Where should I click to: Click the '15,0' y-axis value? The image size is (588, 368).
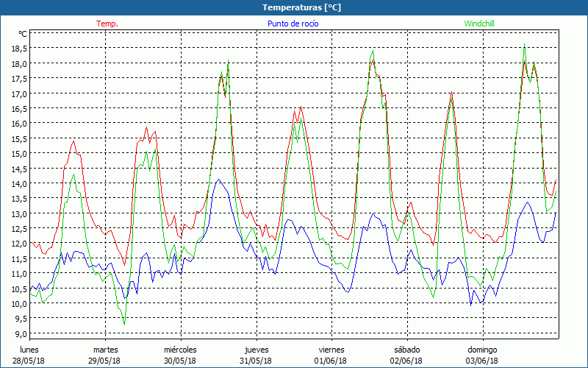pos(19,153)
